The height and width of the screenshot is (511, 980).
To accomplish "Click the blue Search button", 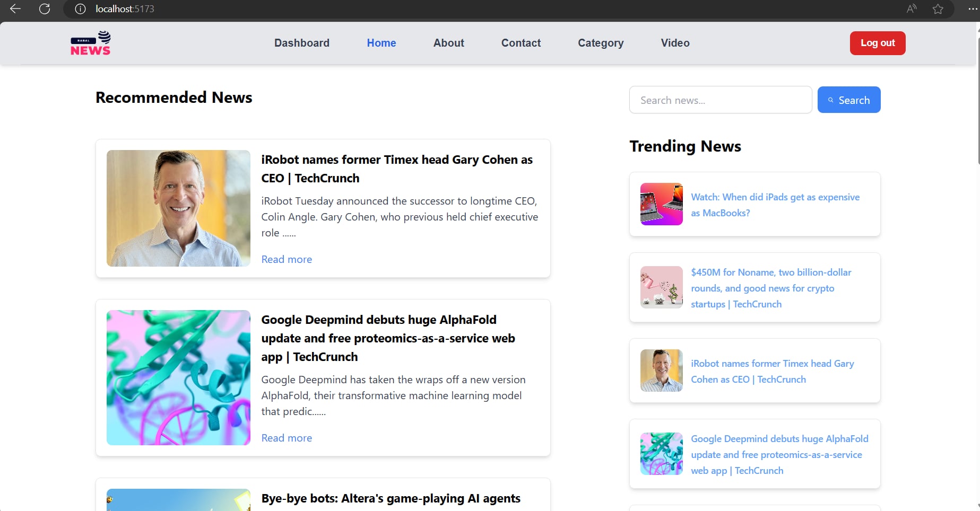I will coord(849,100).
